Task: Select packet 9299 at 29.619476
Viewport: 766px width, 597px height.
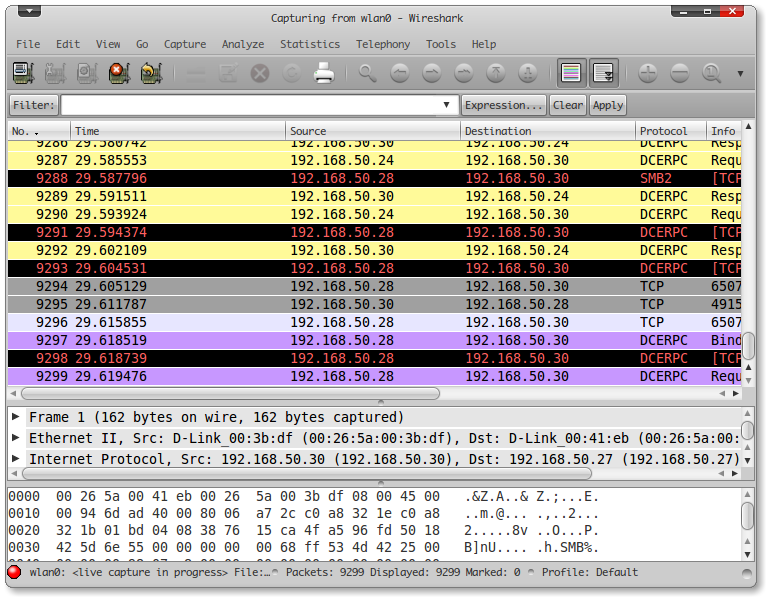Action: (x=374, y=376)
